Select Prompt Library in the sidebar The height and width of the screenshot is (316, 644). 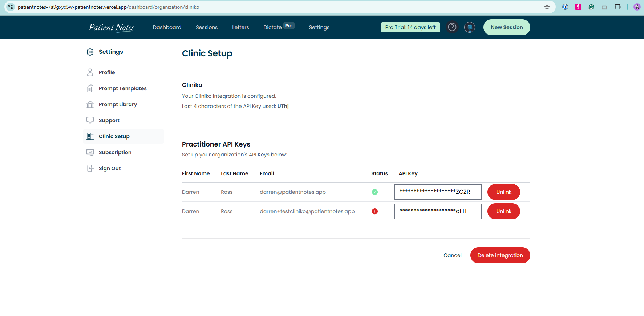click(123, 104)
